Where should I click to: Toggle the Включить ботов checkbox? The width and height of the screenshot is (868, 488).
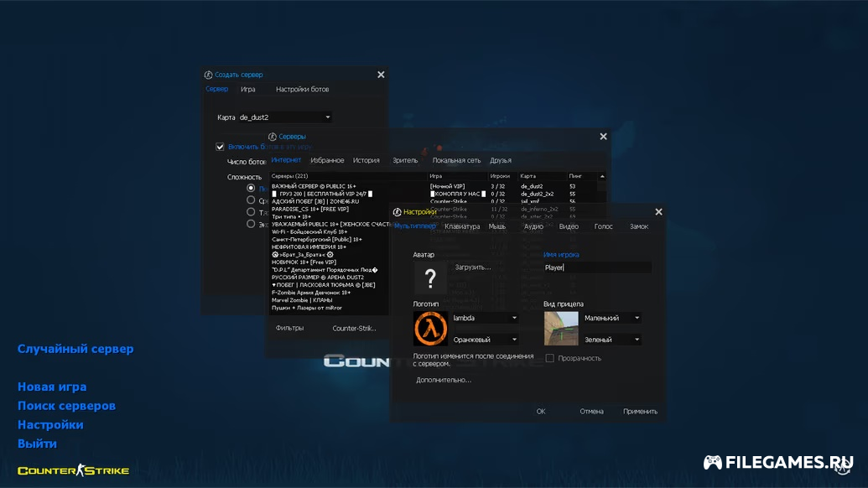coord(220,147)
